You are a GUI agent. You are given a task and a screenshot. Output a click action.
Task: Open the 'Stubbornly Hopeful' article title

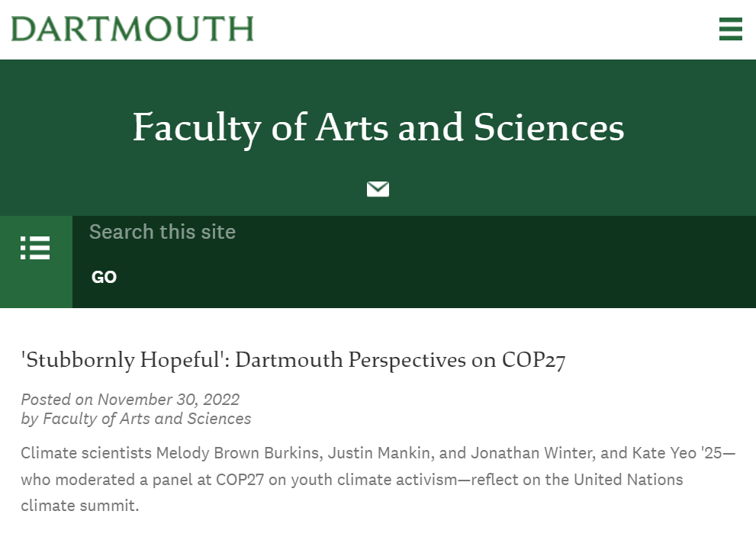coord(292,359)
